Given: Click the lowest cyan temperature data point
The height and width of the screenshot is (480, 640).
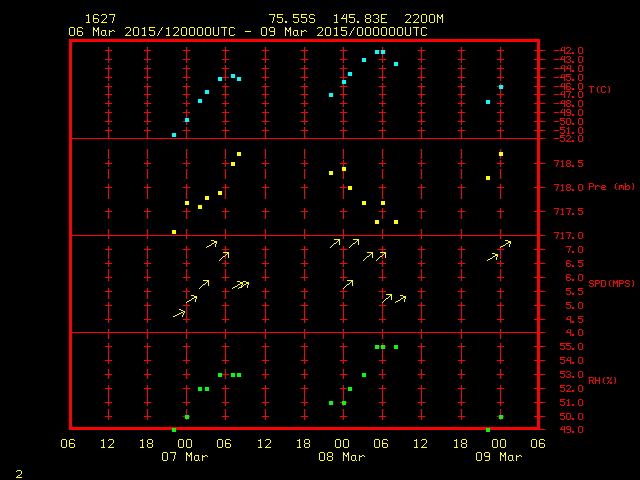Looking at the screenshot, I should coord(174,135).
